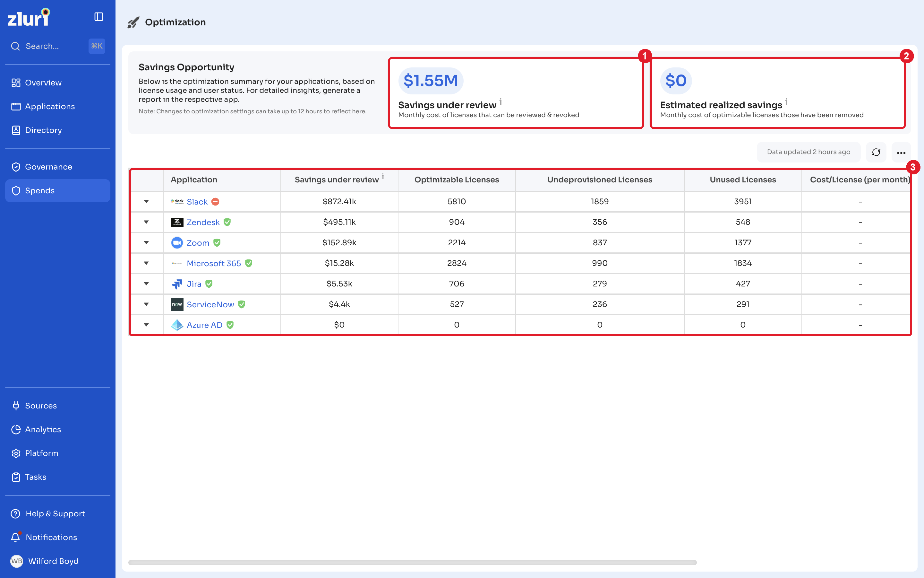
Task: Open Applications in the sidebar
Action: pyautogui.click(x=58, y=106)
